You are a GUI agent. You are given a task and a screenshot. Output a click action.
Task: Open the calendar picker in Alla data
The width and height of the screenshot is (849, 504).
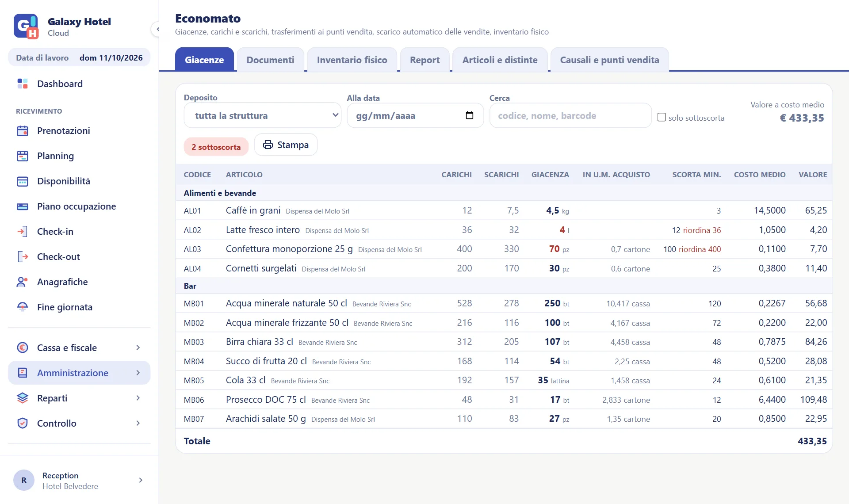point(470,115)
